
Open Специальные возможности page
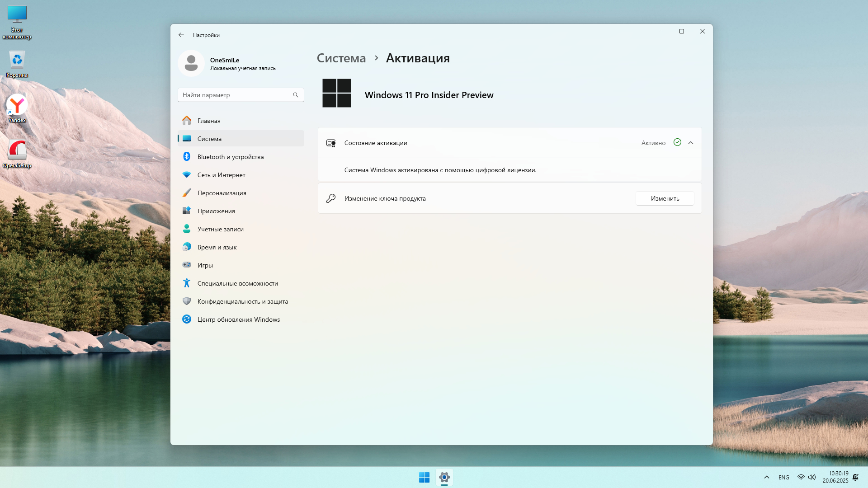237,283
